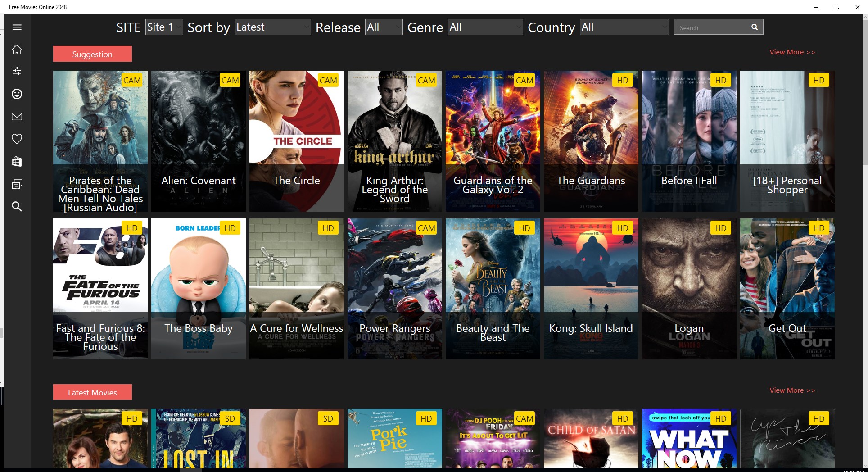Image resolution: width=868 pixels, height=472 pixels.
Task: Open A Cure for Wellness poster
Action: click(x=297, y=289)
